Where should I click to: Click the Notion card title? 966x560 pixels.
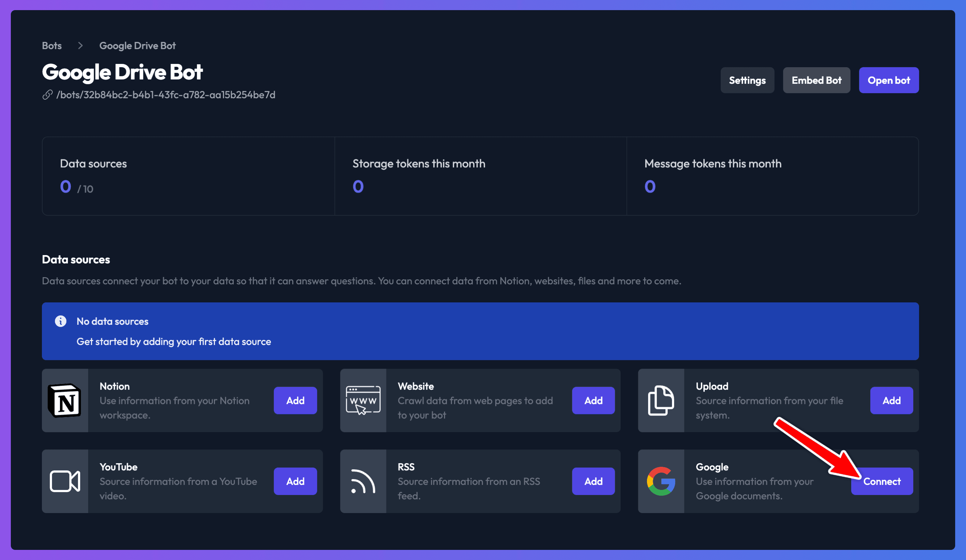115,386
